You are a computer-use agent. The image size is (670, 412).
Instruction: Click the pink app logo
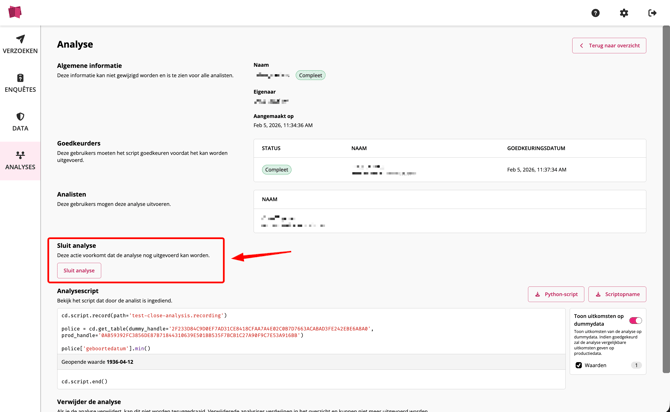pos(15,13)
